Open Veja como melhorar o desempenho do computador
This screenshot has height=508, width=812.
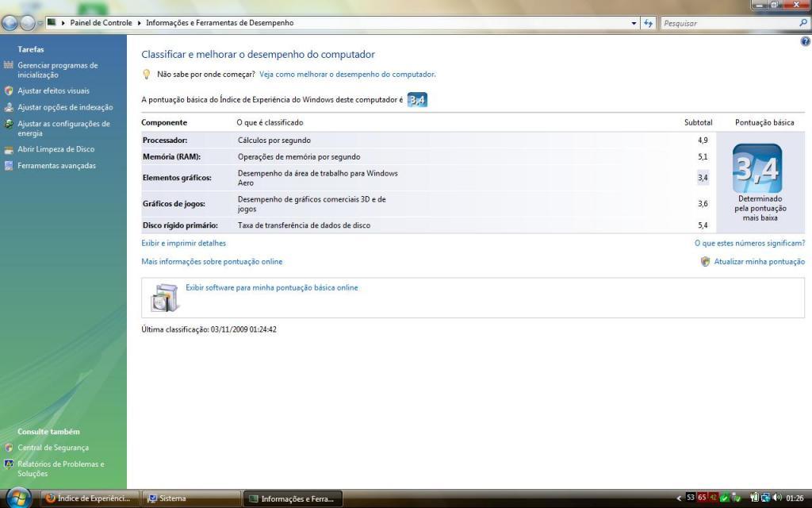pyautogui.click(x=347, y=74)
